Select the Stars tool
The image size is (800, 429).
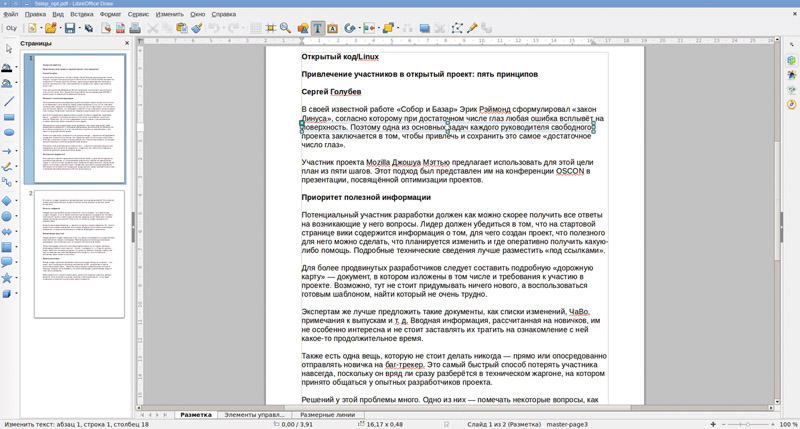[x=7, y=278]
